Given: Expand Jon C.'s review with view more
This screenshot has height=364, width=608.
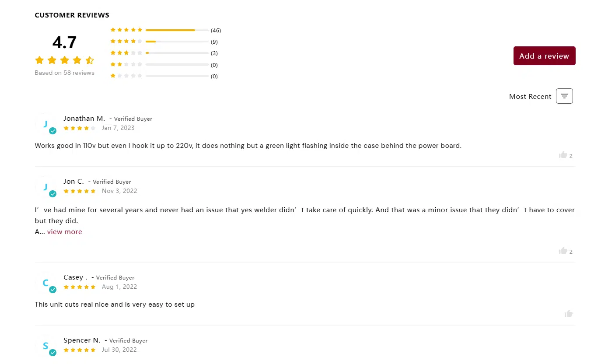Looking at the screenshot, I should 64,232.
